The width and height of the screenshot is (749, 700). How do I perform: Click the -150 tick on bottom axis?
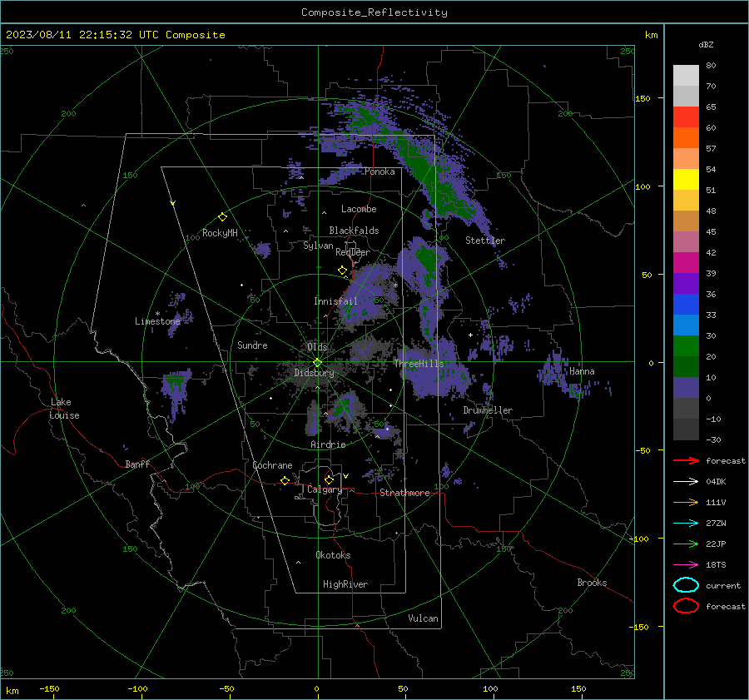(49, 688)
